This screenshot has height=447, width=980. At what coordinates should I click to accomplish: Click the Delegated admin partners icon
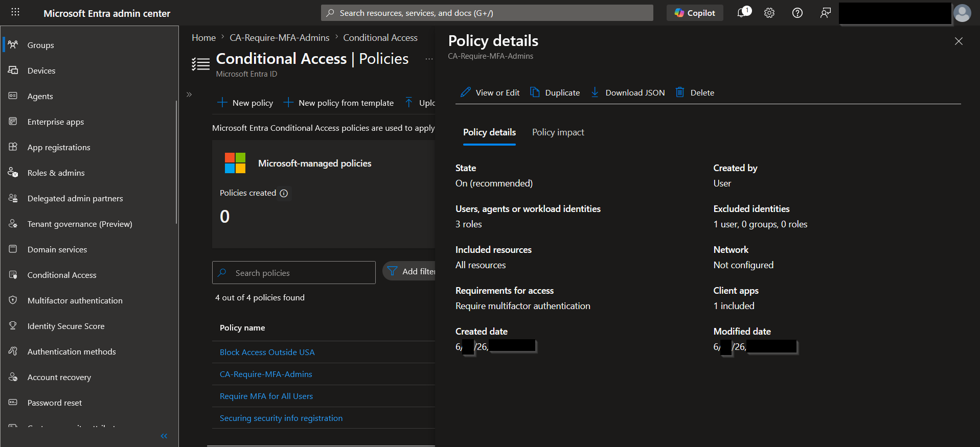click(x=13, y=198)
